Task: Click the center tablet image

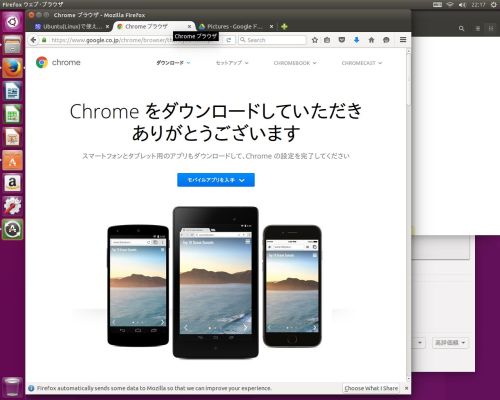Action: coord(215,283)
